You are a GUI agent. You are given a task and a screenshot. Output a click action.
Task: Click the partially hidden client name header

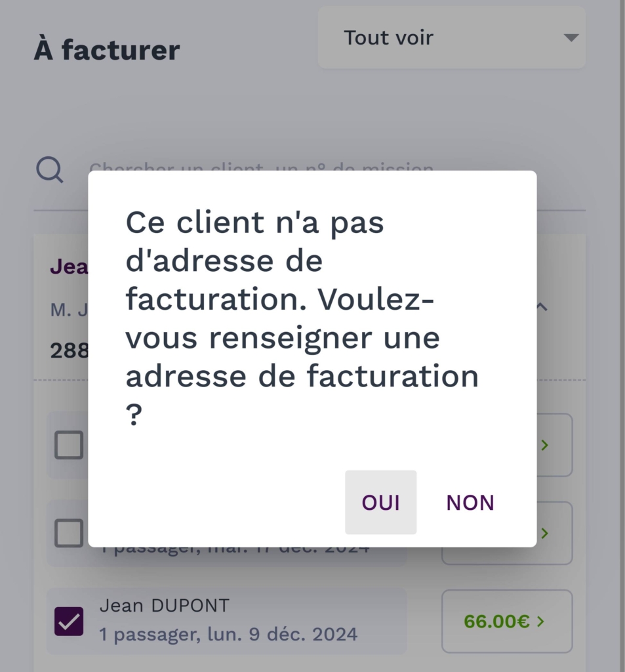tap(69, 267)
